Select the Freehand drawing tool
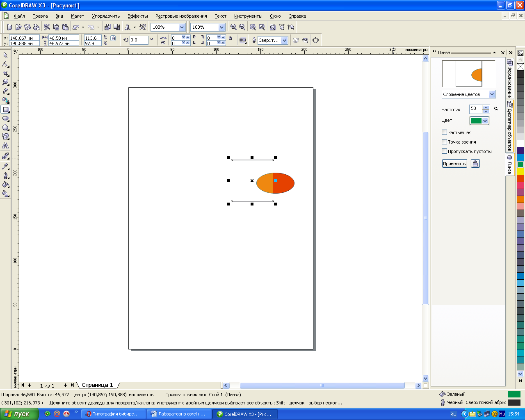Image resolution: width=525 pixels, height=420 pixels. [x=5, y=91]
